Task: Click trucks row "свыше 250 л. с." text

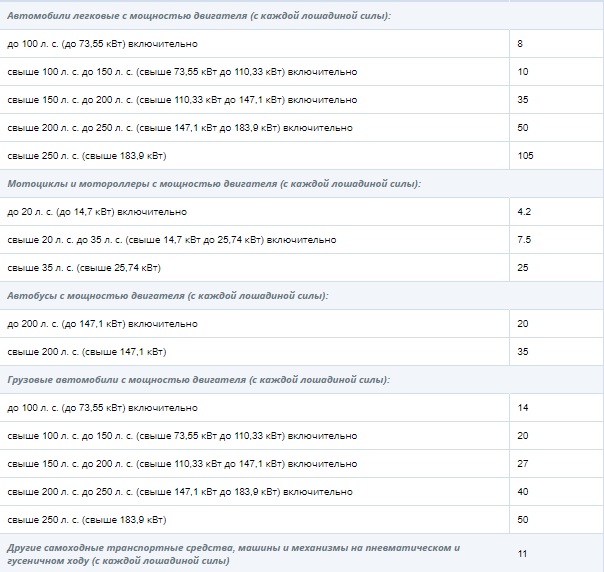Action: pyautogui.click(x=87, y=520)
